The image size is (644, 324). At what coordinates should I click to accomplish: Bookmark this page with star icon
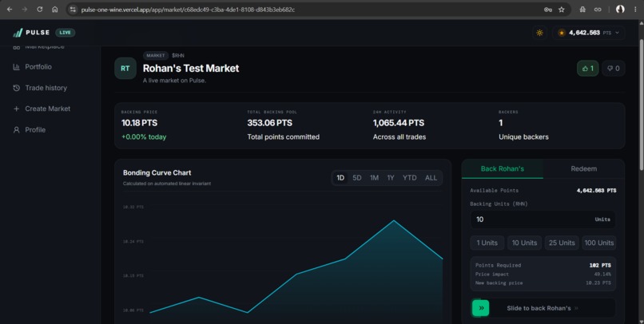tap(562, 10)
